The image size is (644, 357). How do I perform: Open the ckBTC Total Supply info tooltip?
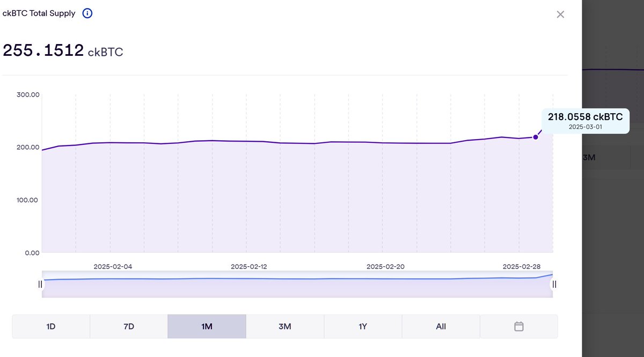click(x=87, y=13)
